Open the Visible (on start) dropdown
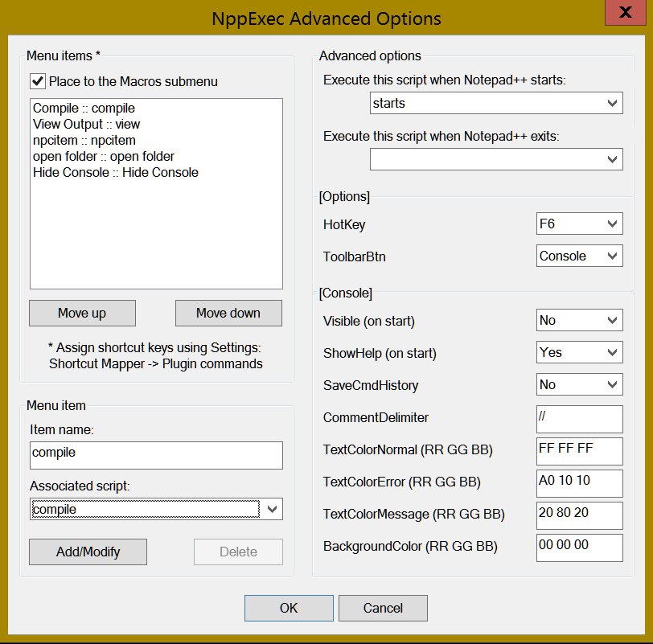 580,320
